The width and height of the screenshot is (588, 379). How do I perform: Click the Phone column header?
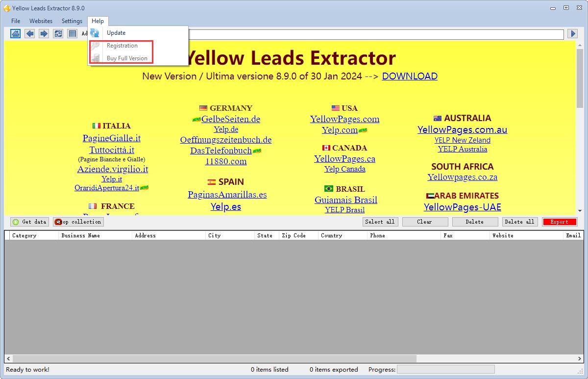404,236
